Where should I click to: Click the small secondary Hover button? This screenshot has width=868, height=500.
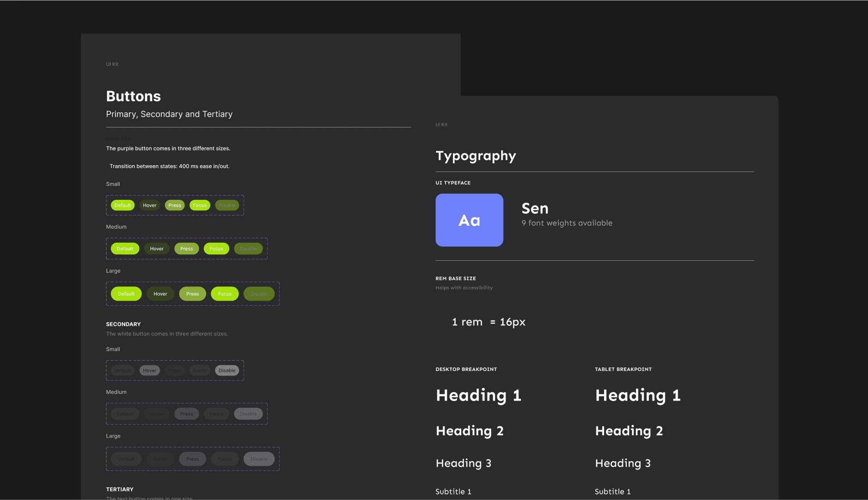pos(149,370)
